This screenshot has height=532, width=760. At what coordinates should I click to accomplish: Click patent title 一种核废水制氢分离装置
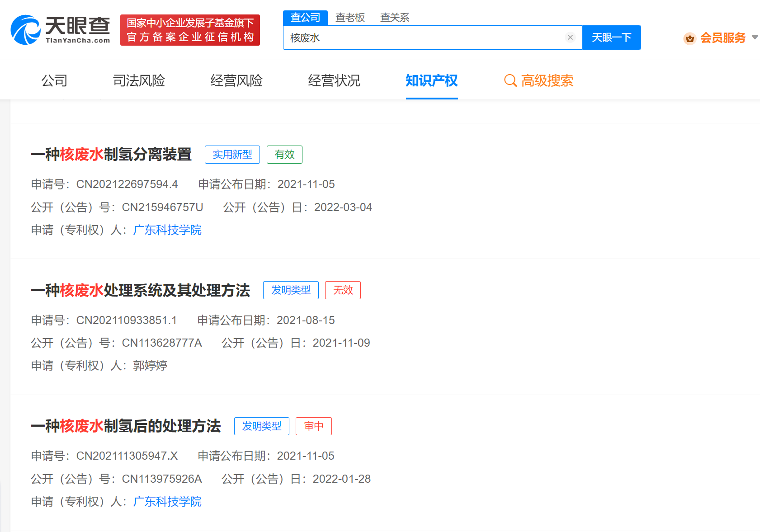(x=111, y=154)
